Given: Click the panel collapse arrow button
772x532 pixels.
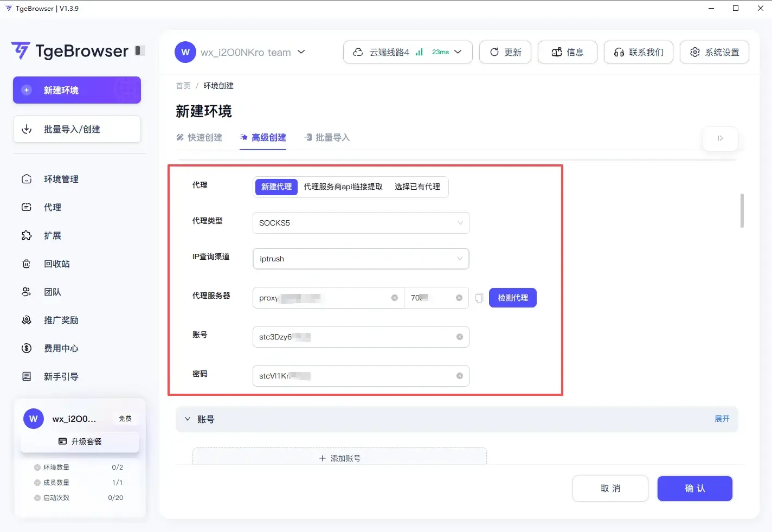Looking at the screenshot, I should [720, 138].
